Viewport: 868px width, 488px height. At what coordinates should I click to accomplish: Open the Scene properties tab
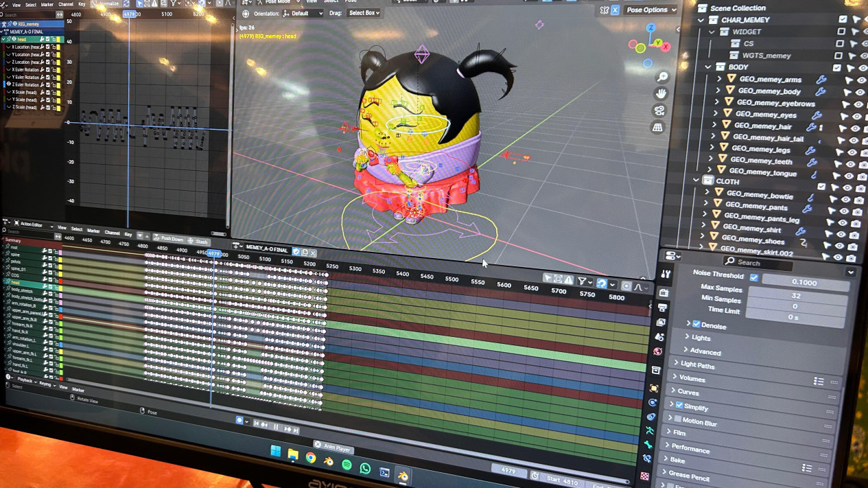659,337
